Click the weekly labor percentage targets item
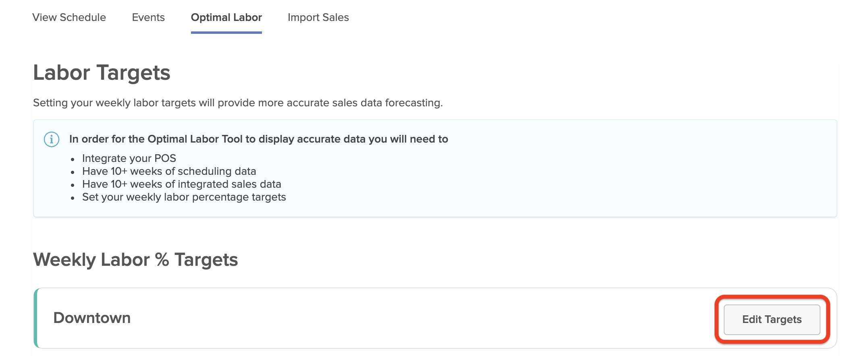The width and height of the screenshot is (868, 356). tap(184, 197)
